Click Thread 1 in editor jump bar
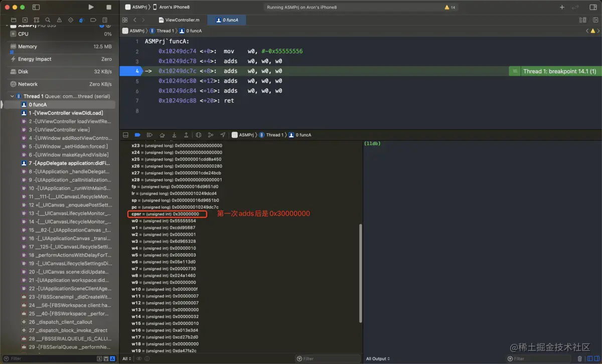Viewport: 602px width, 364px height. (161, 31)
